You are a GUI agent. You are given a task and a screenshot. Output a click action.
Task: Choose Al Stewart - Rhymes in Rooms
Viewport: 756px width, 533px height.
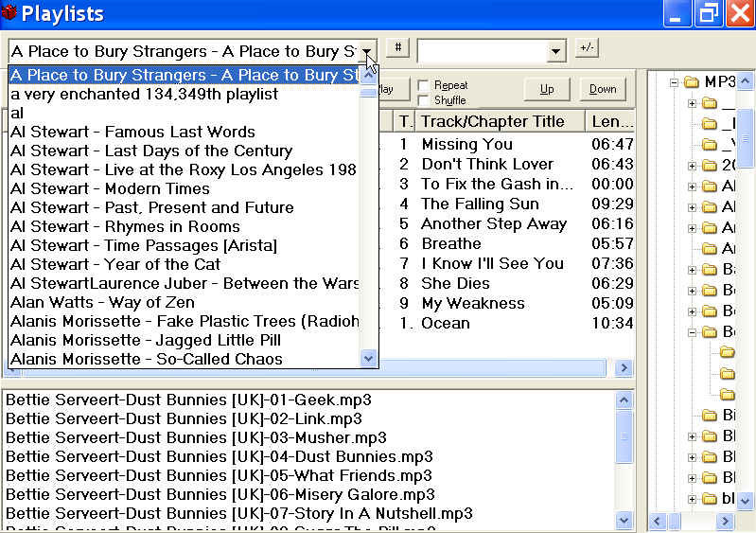tap(185, 226)
